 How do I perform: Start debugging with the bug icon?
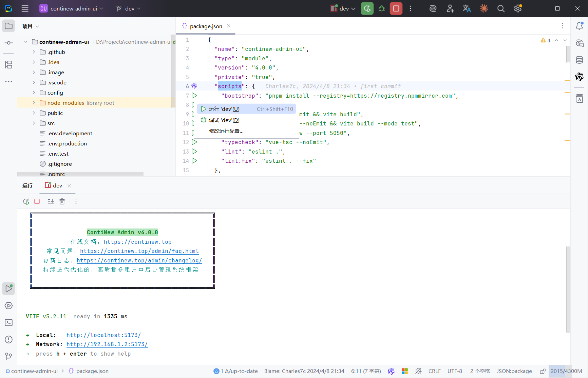tap(382, 8)
